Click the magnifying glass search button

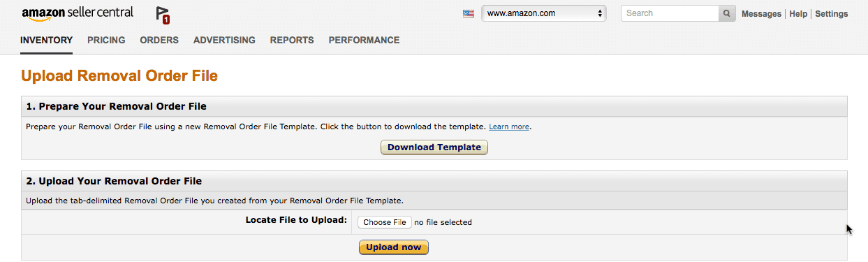tap(727, 13)
